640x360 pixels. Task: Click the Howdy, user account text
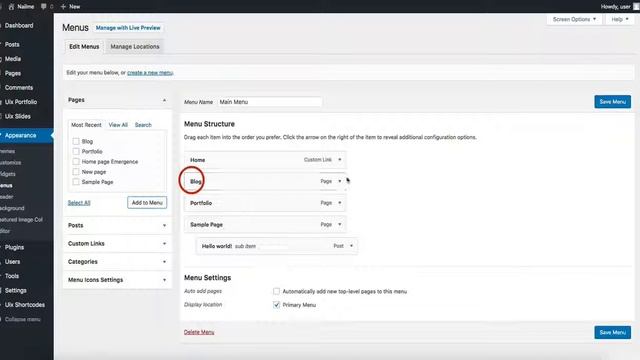point(616,7)
